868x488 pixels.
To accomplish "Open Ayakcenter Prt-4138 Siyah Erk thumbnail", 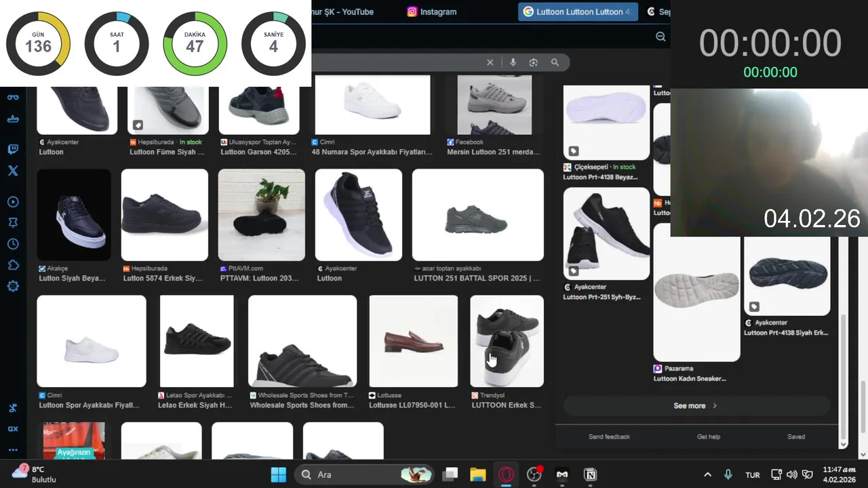I will tap(787, 276).
